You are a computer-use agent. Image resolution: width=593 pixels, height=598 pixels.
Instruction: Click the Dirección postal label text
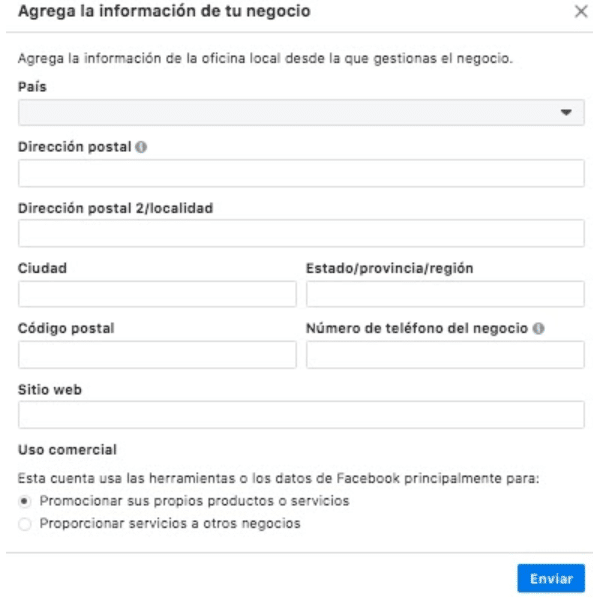click(75, 147)
